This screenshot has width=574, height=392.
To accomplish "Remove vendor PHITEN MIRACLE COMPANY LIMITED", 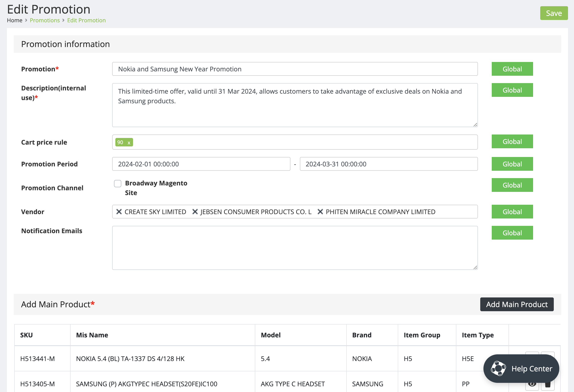I will point(320,212).
